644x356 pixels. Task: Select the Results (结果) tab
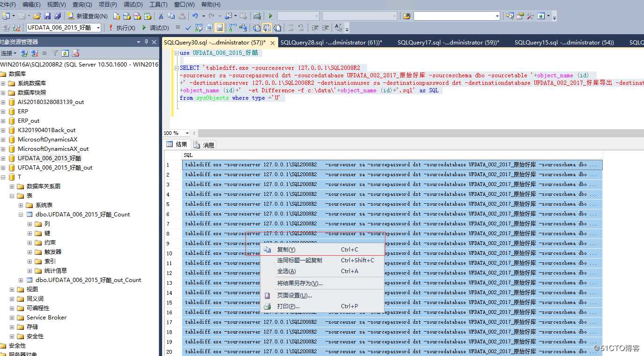(178, 145)
